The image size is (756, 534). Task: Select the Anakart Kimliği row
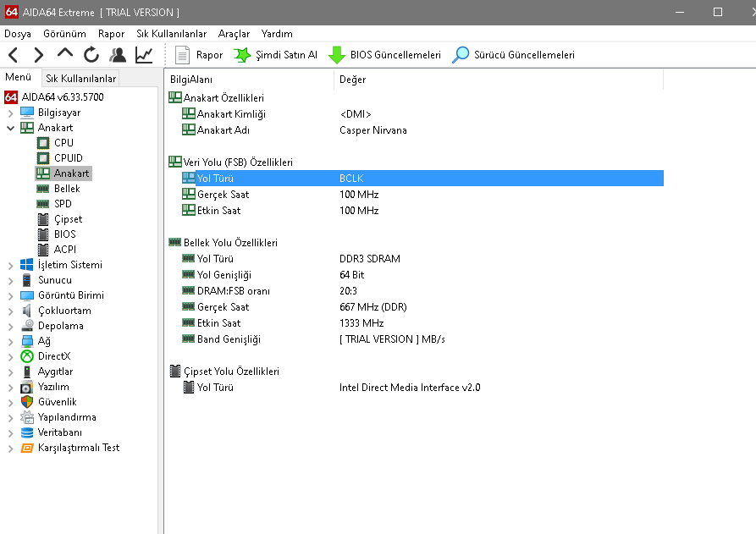pyautogui.click(x=415, y=114)
